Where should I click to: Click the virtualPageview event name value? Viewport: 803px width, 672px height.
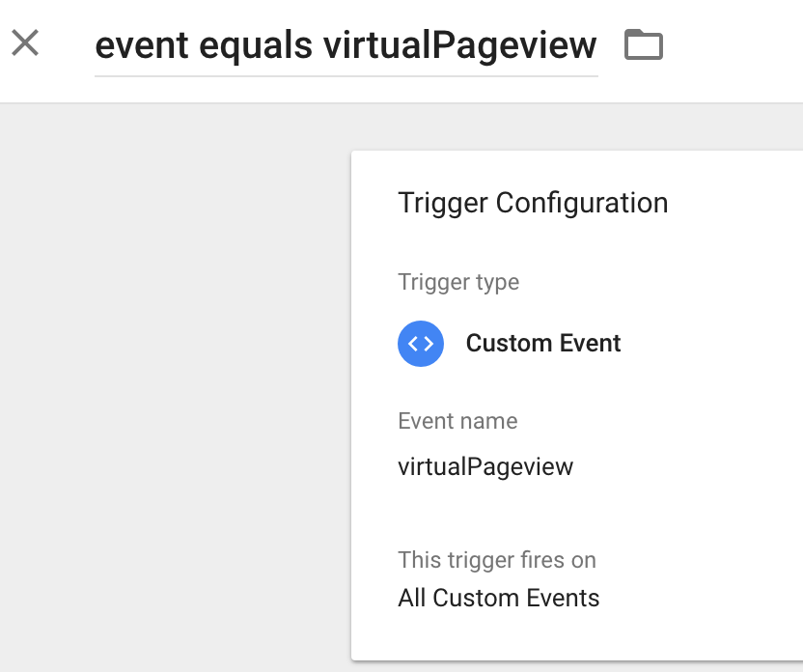pos(485,467)
